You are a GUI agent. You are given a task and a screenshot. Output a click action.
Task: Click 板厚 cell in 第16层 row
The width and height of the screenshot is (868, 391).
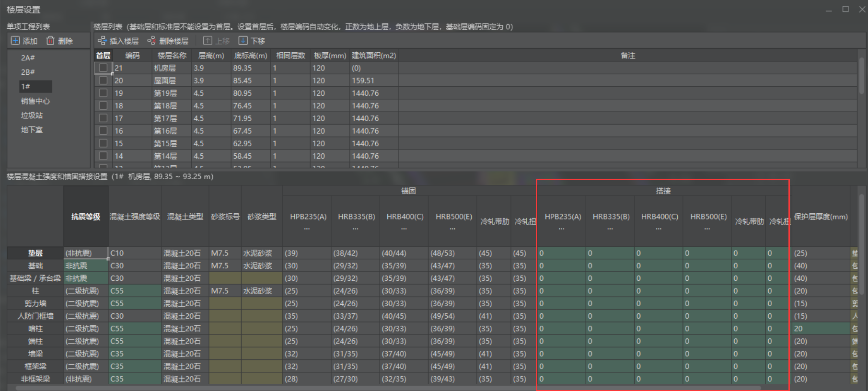point(330,131)
